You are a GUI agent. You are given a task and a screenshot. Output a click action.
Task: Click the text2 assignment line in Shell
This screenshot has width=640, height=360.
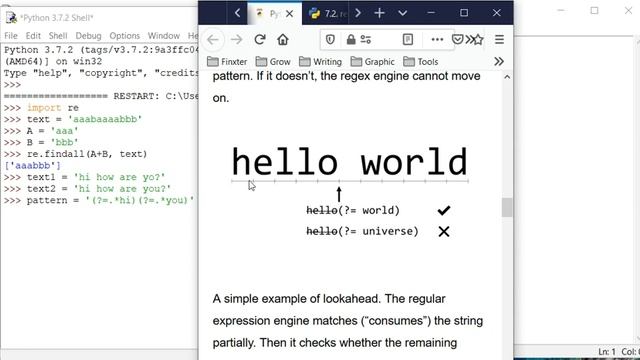click(87, 189)
